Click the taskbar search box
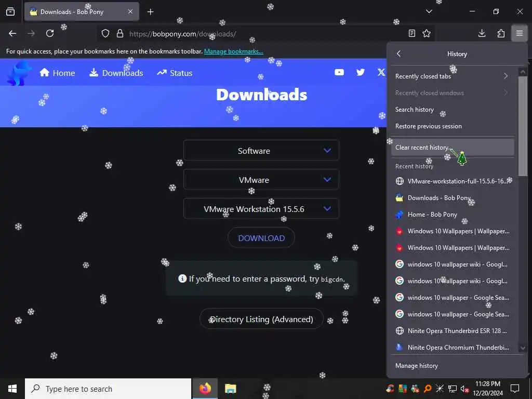The image size is (532, 399). tap(108, 389)
